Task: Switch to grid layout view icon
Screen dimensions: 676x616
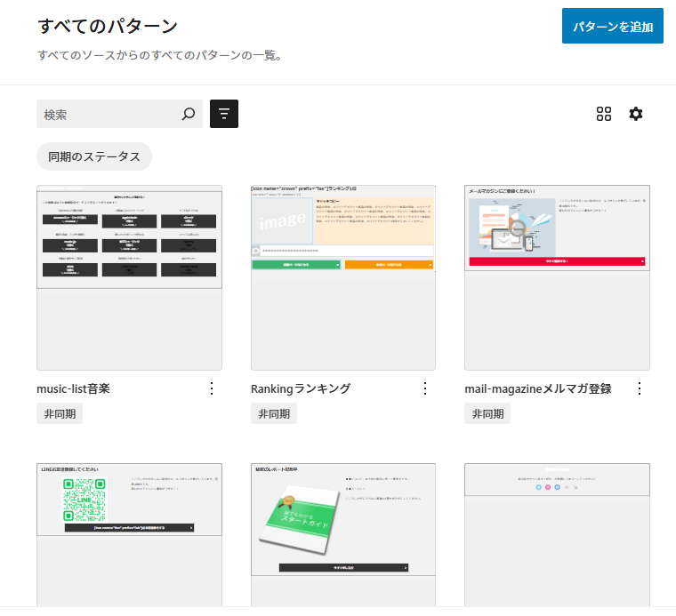Action: click(x=604, y=114)
